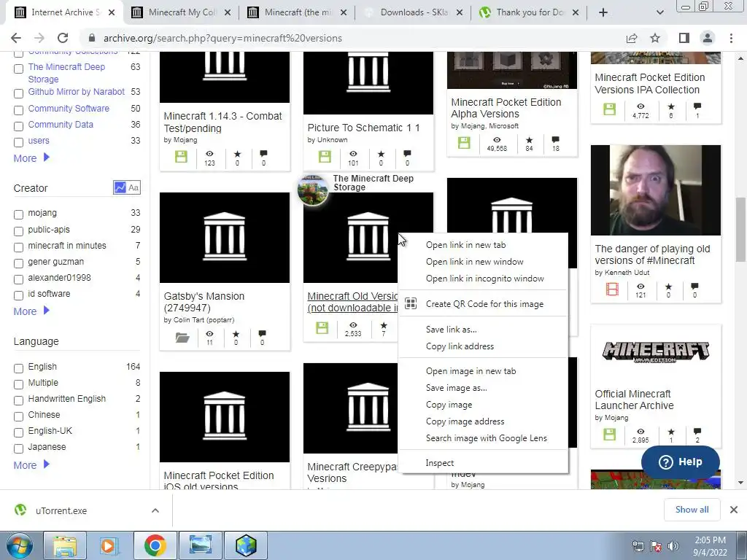This screenshot has width=747, height=560.
Task: Expand More under Creator filters
Action: [31, 311]
